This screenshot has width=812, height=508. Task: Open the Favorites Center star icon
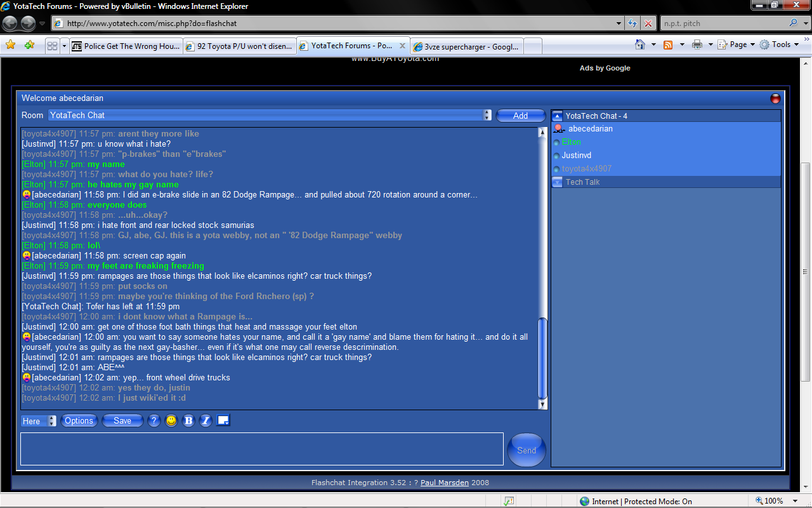pyautogui.click(x=11, y=45)
